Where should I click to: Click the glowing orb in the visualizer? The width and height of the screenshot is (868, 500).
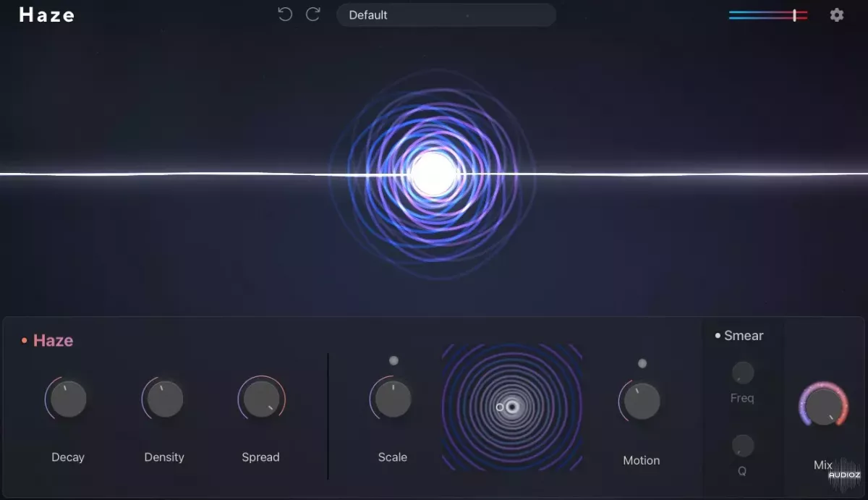click(x=434, y=174)
